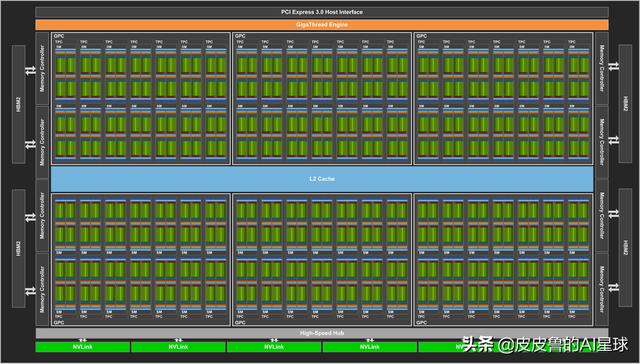Click the upper-left HBM2 memory block
Image resolution: width=640 pixels, height=364 pixels.
pyautogui.click(x=18, y=104)
